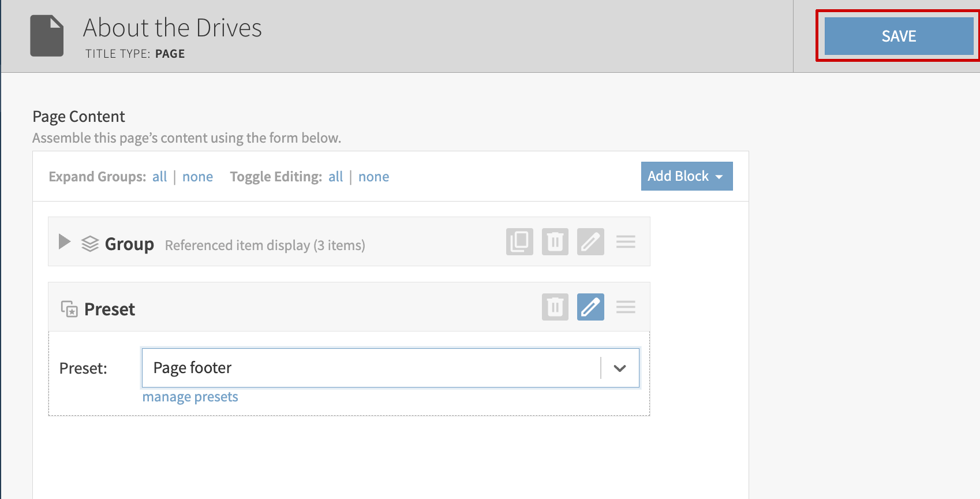Delete the Group block via trash icon

(555, 241)
